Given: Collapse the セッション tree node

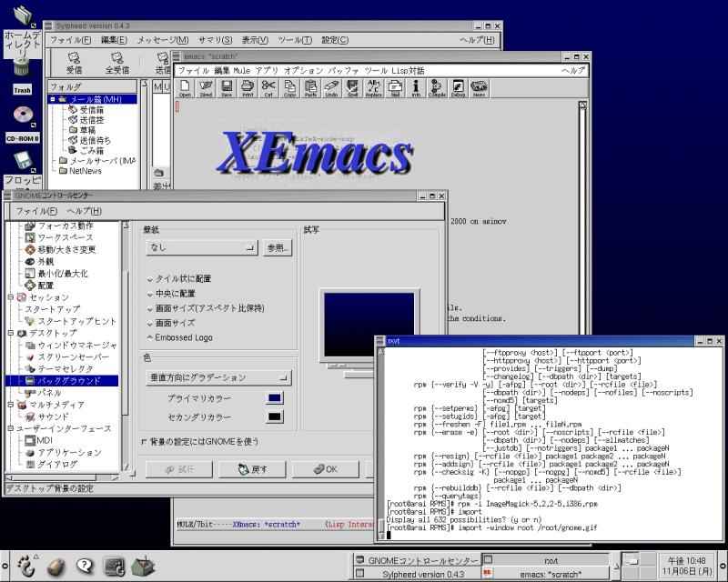Looking at the screenshot, I should 11,297.
